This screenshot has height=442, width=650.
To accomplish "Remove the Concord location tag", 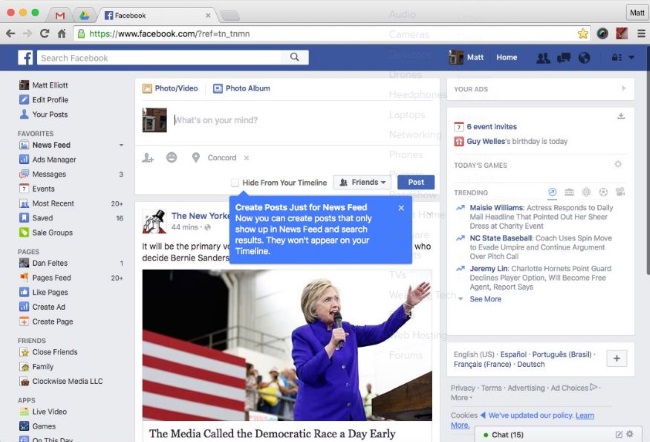I will pos(247,158).
